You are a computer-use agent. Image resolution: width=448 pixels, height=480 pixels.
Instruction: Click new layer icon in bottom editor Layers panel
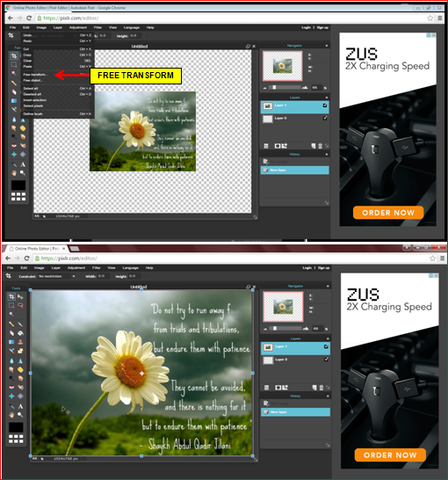(314, 388)
